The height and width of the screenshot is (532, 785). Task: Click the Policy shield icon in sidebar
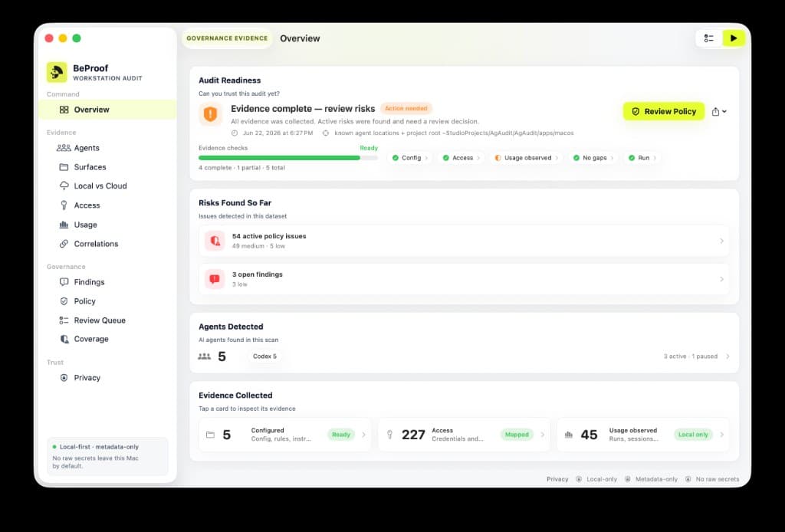pyautogui.click(x=64, y=300)
